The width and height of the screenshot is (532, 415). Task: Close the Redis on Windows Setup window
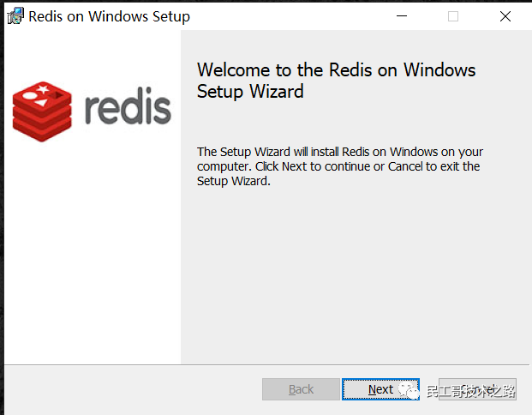coord(505,16)
